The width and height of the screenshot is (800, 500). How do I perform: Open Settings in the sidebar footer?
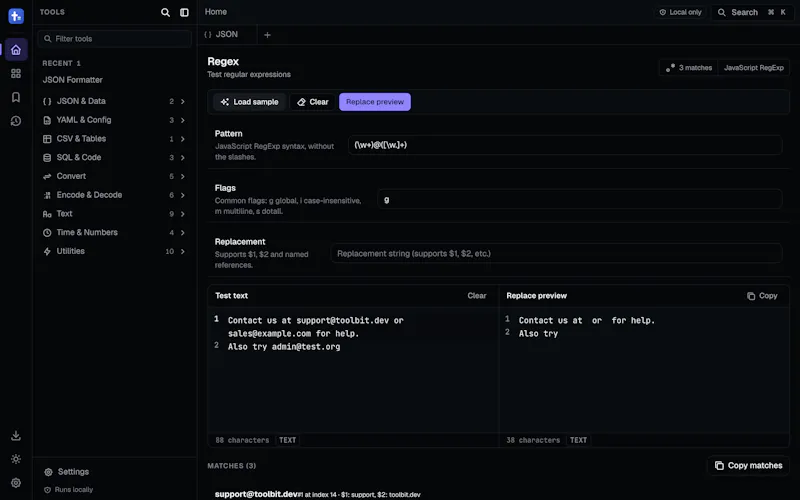pos(66,472)
